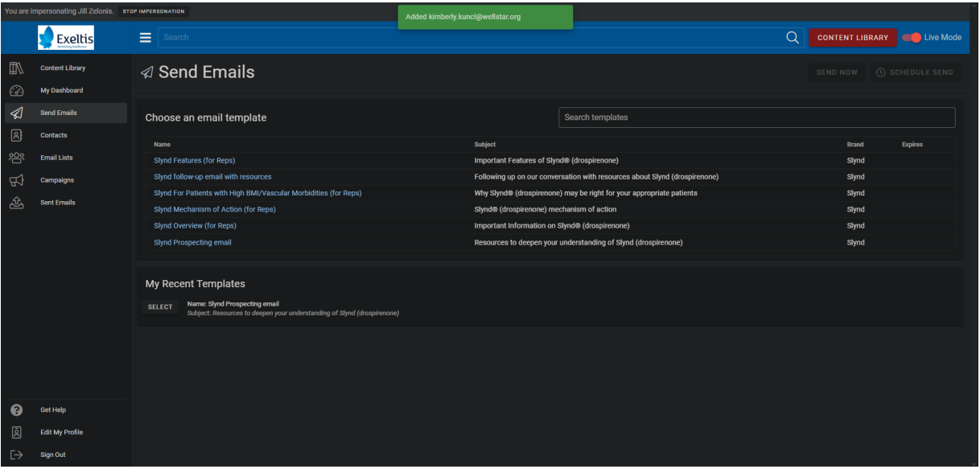Toggle the hamburger menu icon
This screenshot has height=469, width=980.
pyautogui.click(x=146, y=37)
